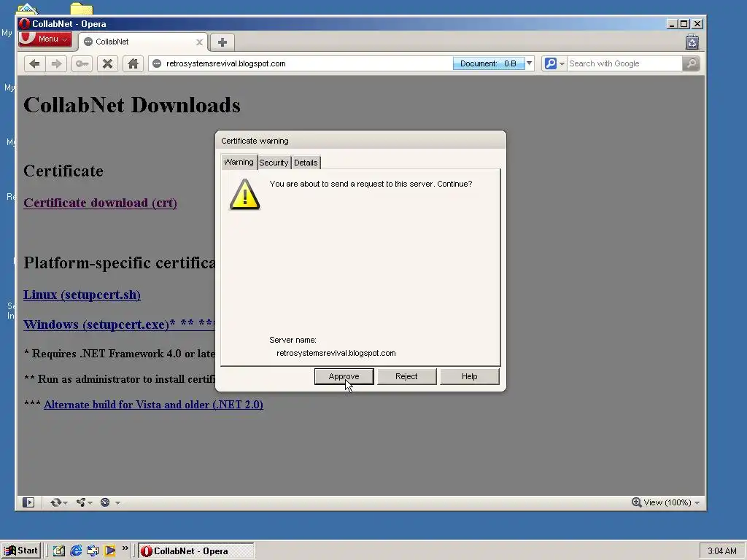
Task: Open the Opera Menu button
Action: [45, 39]
